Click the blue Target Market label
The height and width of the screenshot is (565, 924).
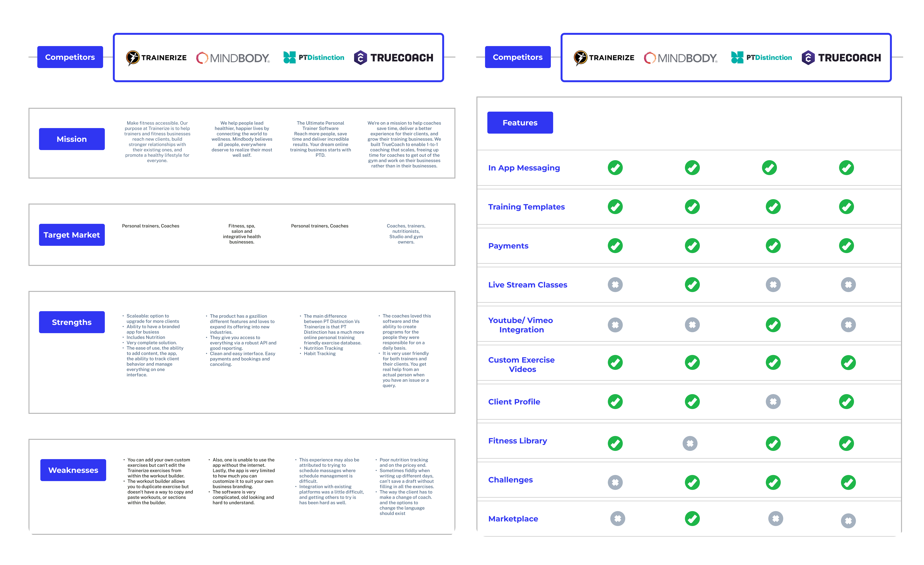(72, 235)
